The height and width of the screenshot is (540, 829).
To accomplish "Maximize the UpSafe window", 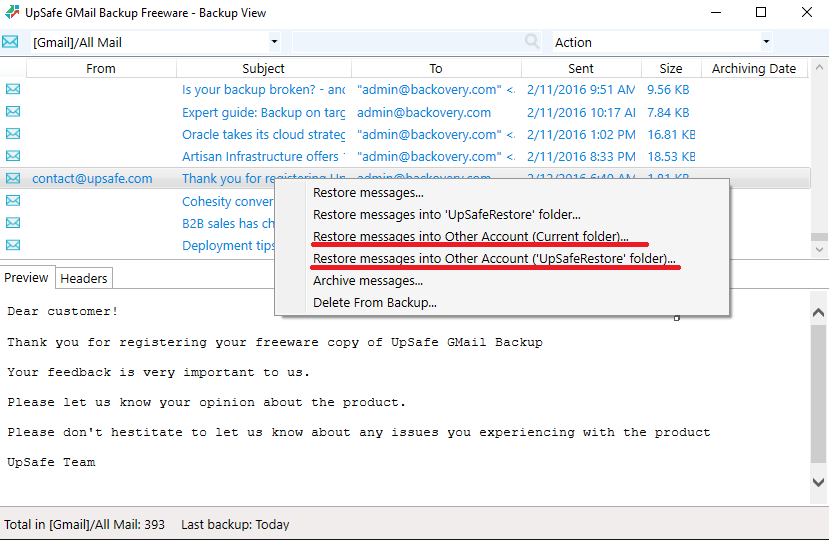I will point(761,12).
